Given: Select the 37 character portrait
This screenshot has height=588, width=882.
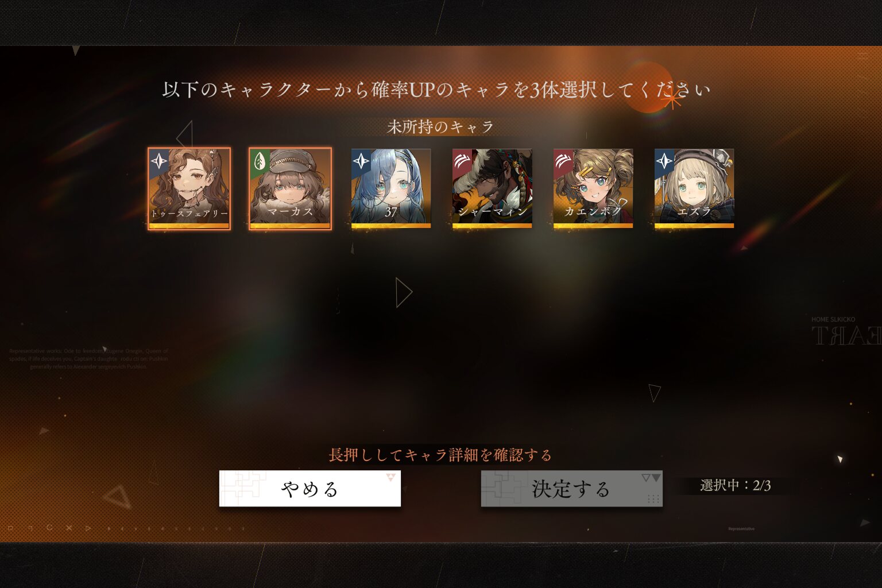Looking at the screenshot, I should coord(391,188).
